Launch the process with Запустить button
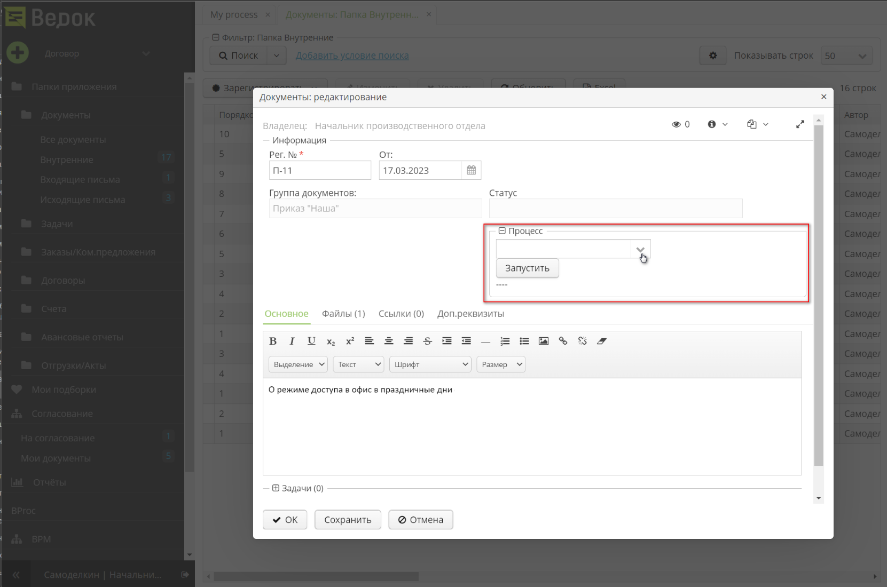Image resolution: width=887 pixels, height=588 pixels. pos(527,268)
